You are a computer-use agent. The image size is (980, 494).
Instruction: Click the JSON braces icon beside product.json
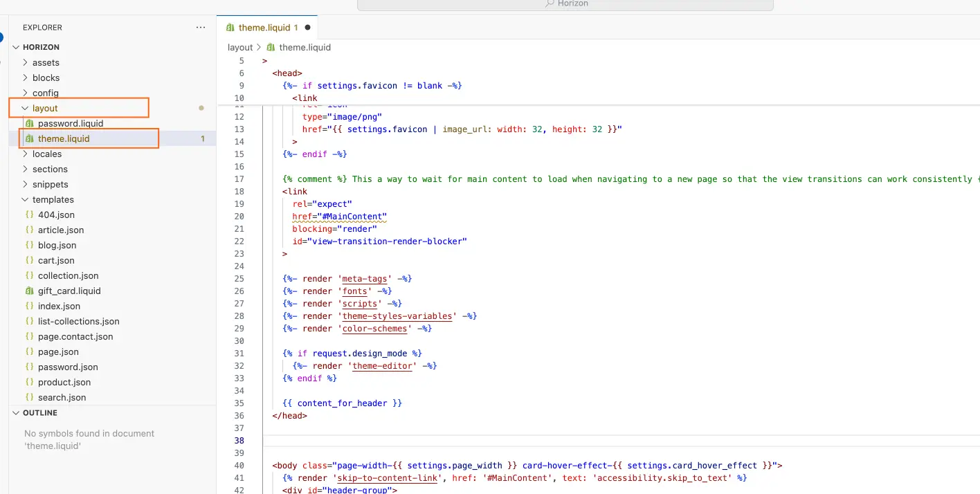(29, 382)
